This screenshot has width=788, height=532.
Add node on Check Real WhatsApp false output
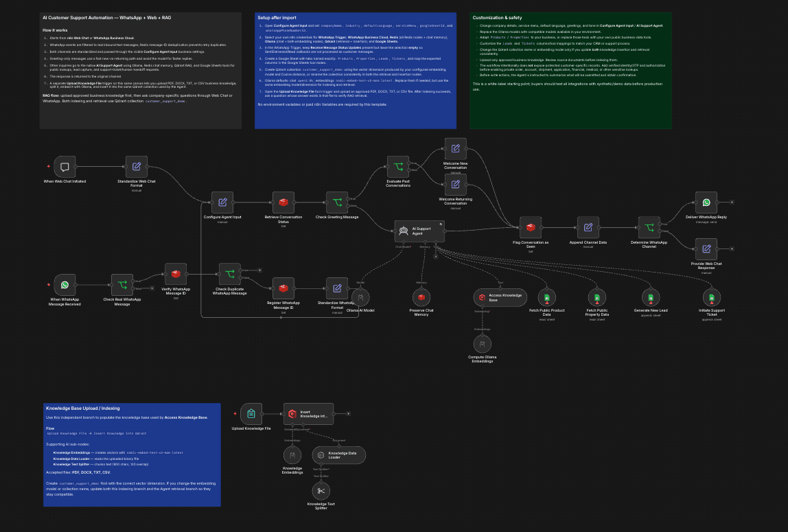coord(152,288)
